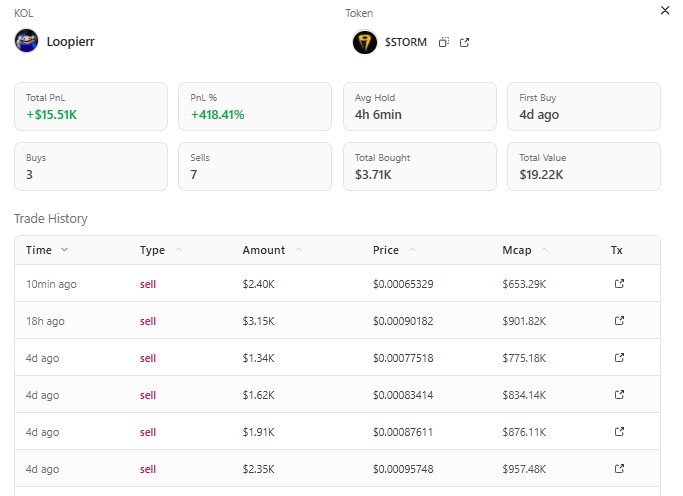Select the Total PnL stat card
This screenshot has width=683, height=496.
click(x=91, y=106)
